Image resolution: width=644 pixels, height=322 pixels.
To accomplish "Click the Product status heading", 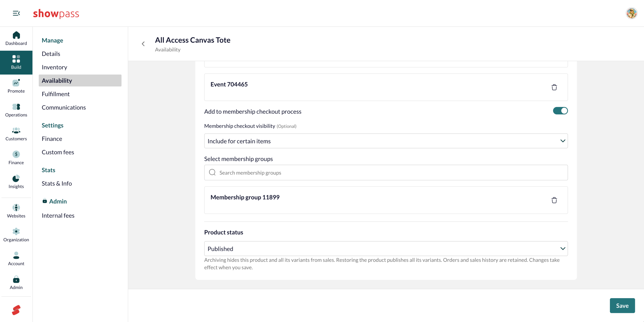I will pyautogui.click(x=223, y=232).
